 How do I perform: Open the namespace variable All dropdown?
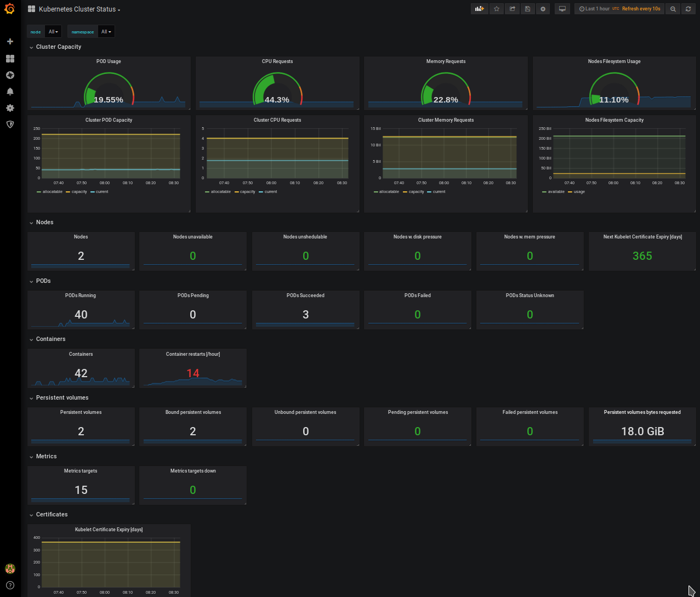106,32
